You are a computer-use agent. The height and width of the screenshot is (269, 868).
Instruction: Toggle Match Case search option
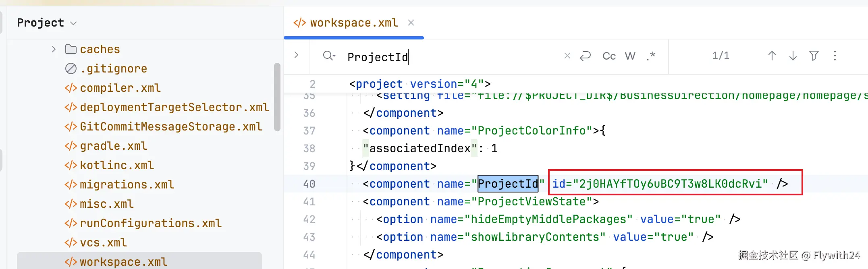pos(609,56)
